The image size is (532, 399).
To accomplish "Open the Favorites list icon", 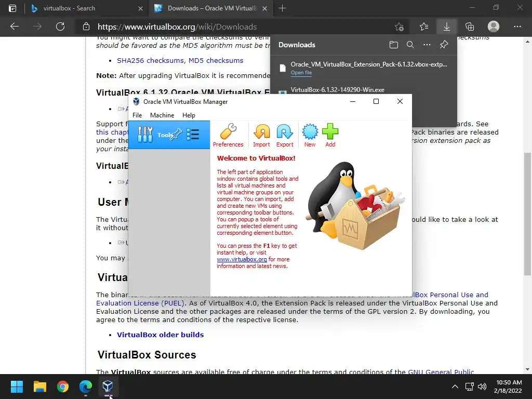I will 424,26.
